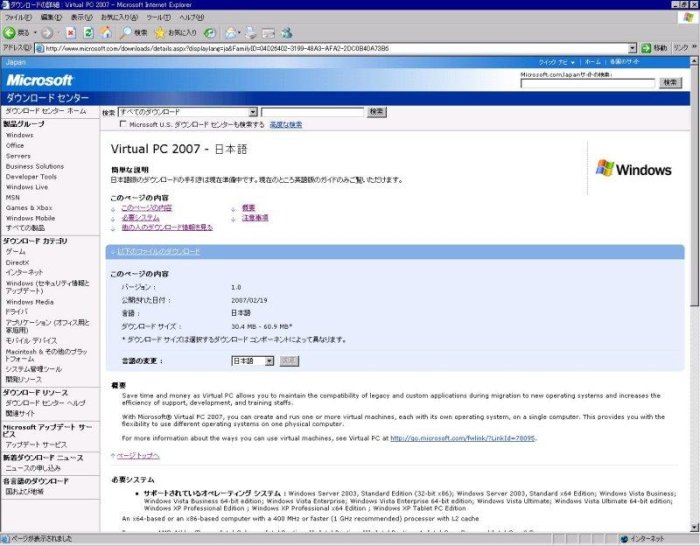The image size is (700, 546).
Task: Click the 概要 anchor link
Action: point(249,208)
